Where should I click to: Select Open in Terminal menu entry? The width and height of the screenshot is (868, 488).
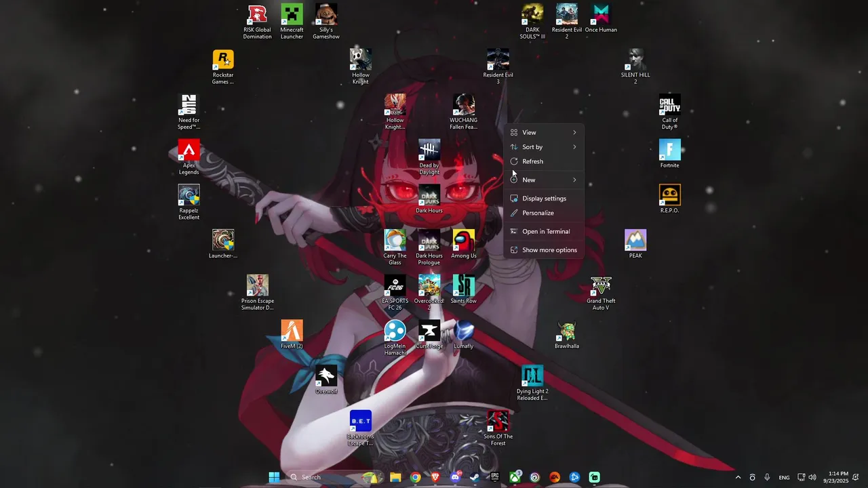click(x=544, y=232)
